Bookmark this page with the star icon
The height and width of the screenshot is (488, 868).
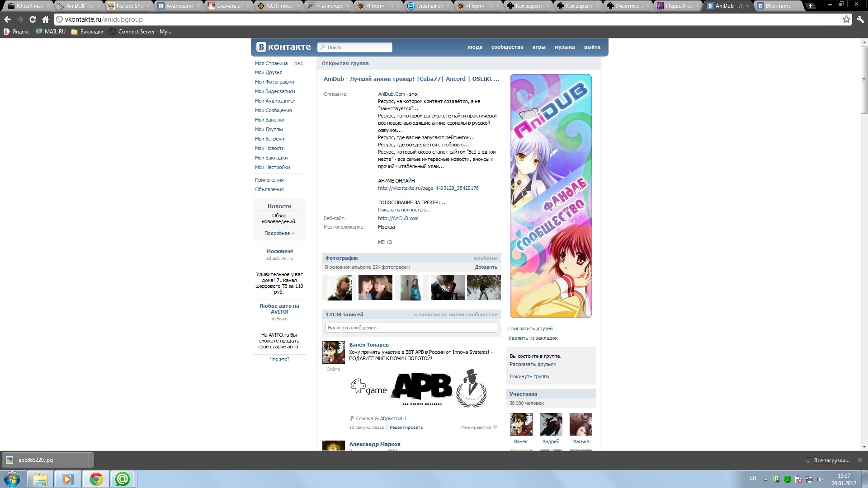[x=846, y=19]
